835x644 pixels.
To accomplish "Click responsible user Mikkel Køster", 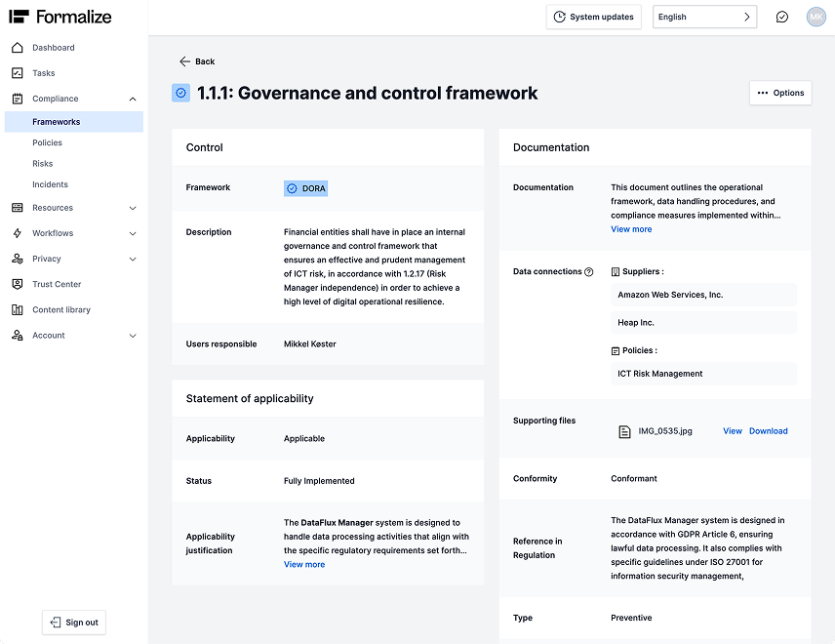I will click(x=310, y=344).
